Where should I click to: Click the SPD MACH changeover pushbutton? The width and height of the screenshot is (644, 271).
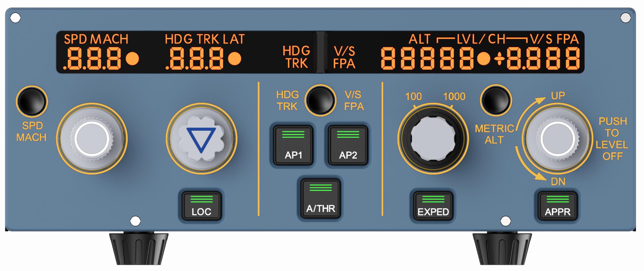click(x=32, y=101)
